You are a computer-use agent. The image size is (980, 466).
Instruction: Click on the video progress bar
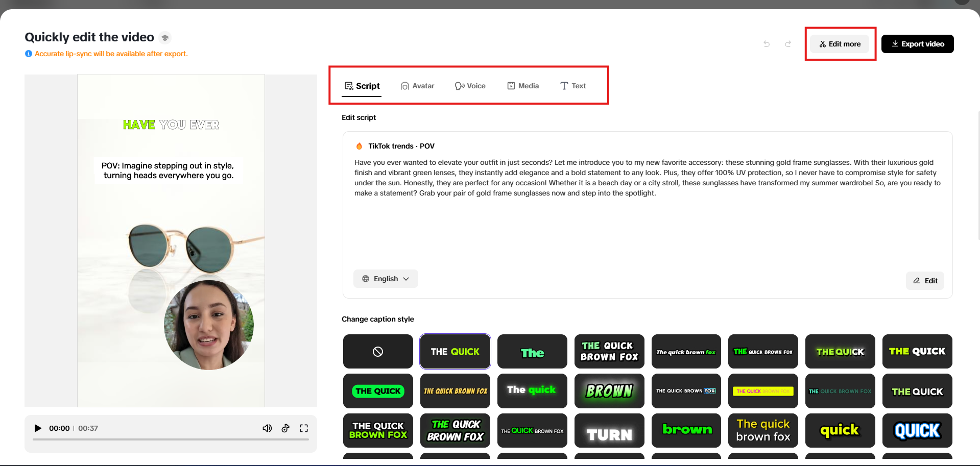tap(171, 440)
